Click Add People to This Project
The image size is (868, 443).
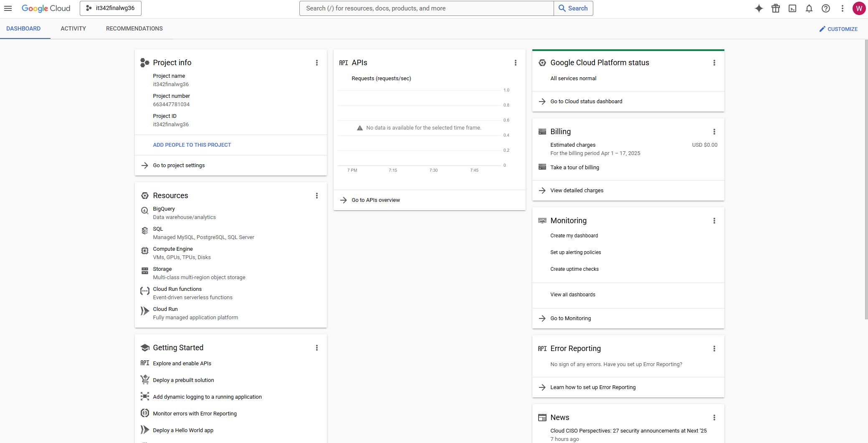tap(192, 145)
